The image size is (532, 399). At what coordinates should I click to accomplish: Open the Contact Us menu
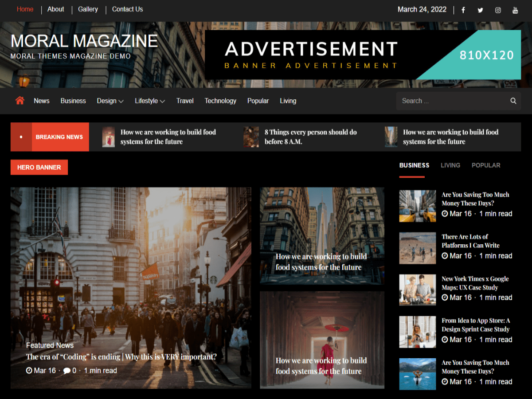click(127, 9)
